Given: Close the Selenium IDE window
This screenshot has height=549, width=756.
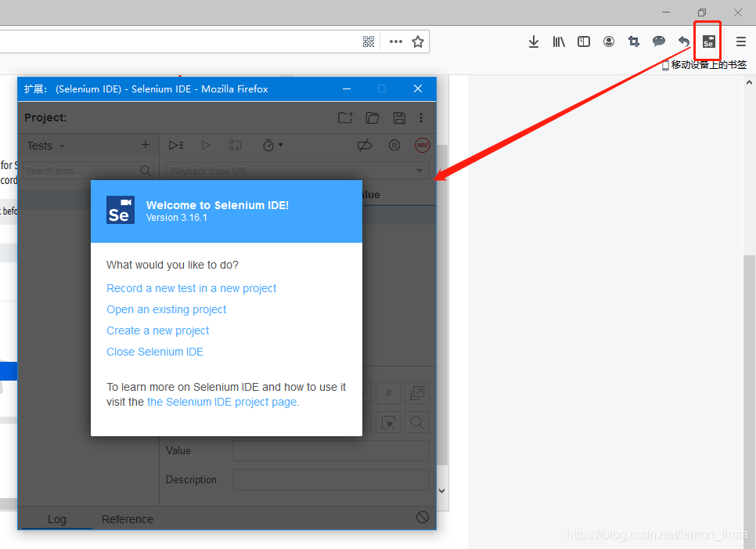Looking at the screenshot, I should tap(418, 88).
